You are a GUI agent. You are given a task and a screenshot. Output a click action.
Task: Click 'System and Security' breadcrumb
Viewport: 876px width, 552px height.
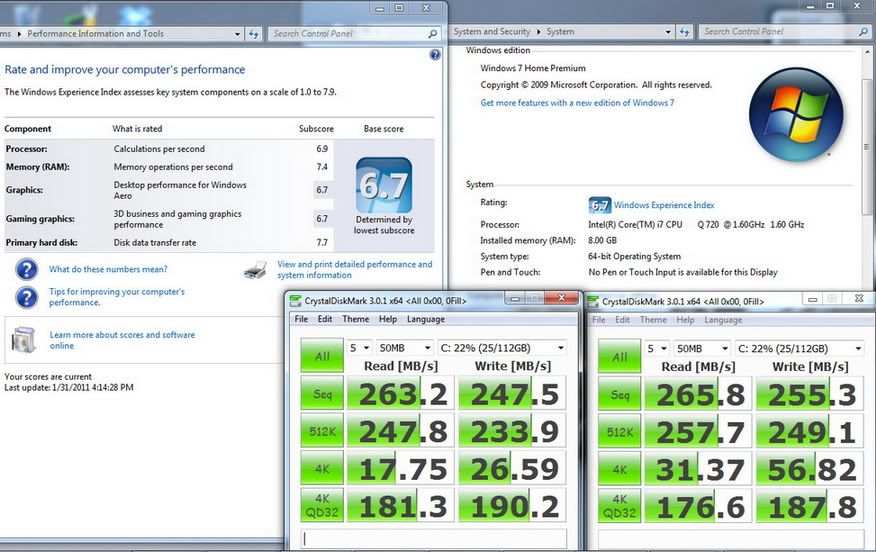[492, 32]
